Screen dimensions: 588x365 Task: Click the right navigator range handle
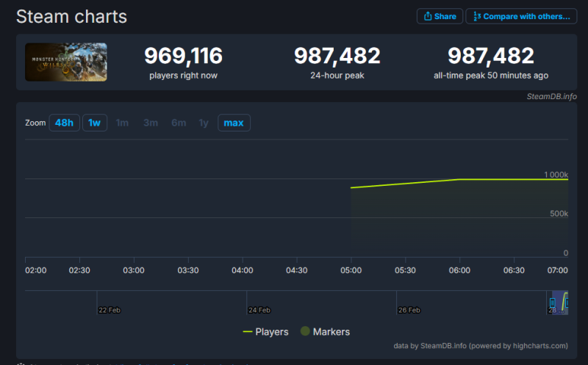pyautogui.click(x=566, y=303)
